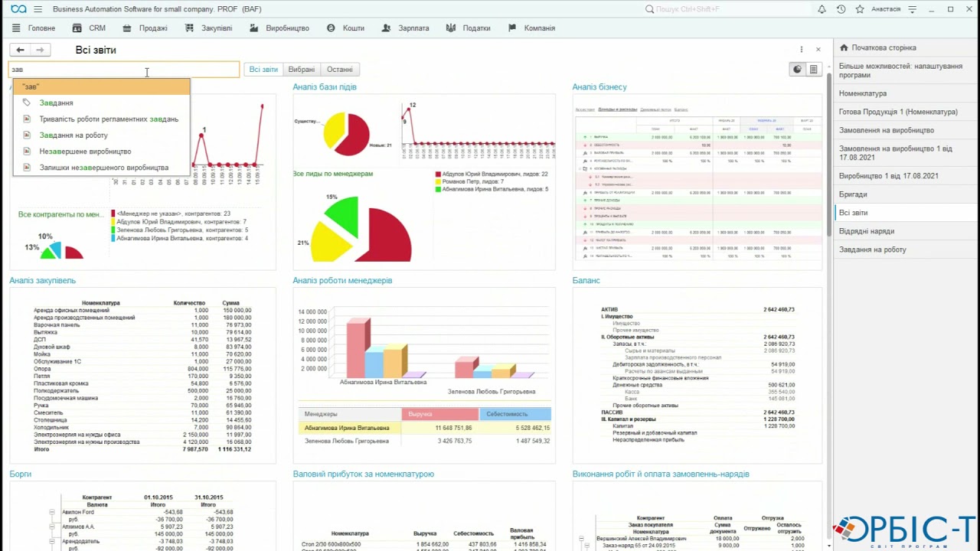
Task: Switch to list view icon
Action: point(813,69)
